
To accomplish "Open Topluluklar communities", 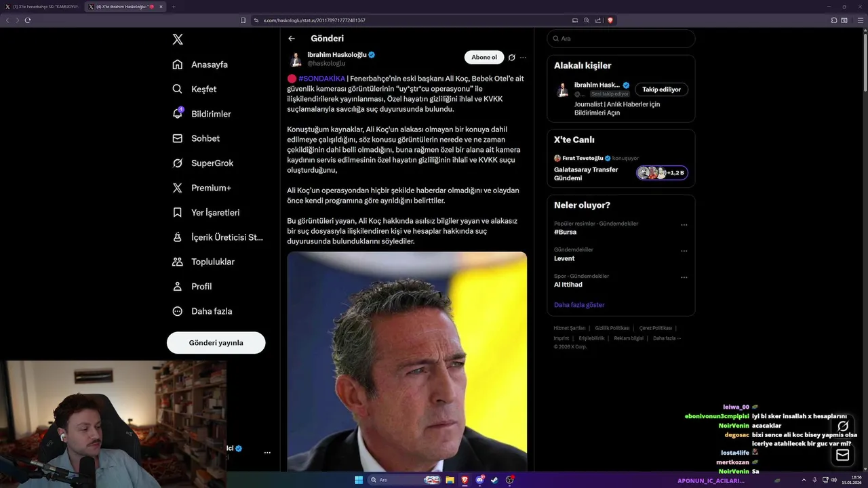I will coord(203,262).
